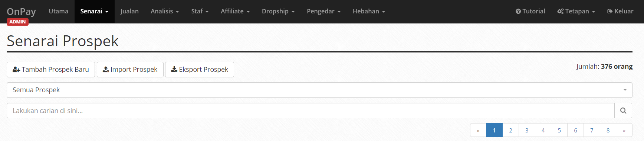The height and width of the screenshot is (141, 644).
Task: Click the add-user icon in Tambah Prospek Baru
Action: point(16,70)
